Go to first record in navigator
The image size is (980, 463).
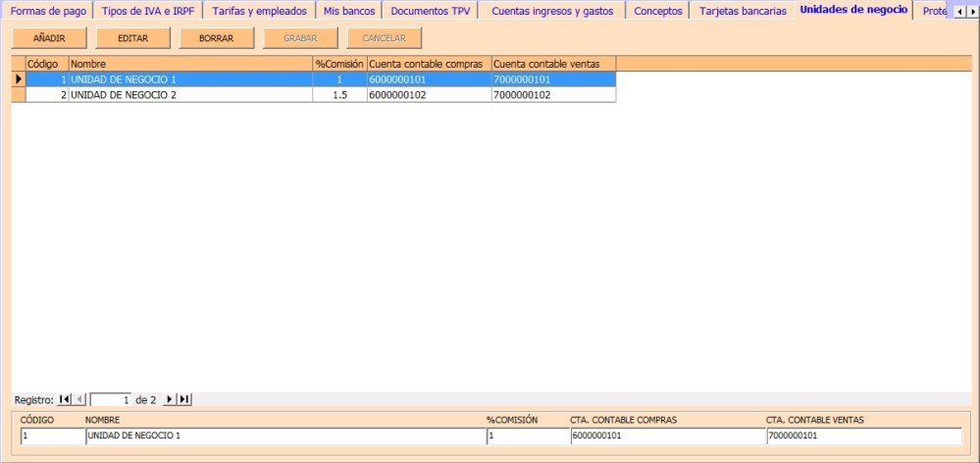[x=65, y=399]
